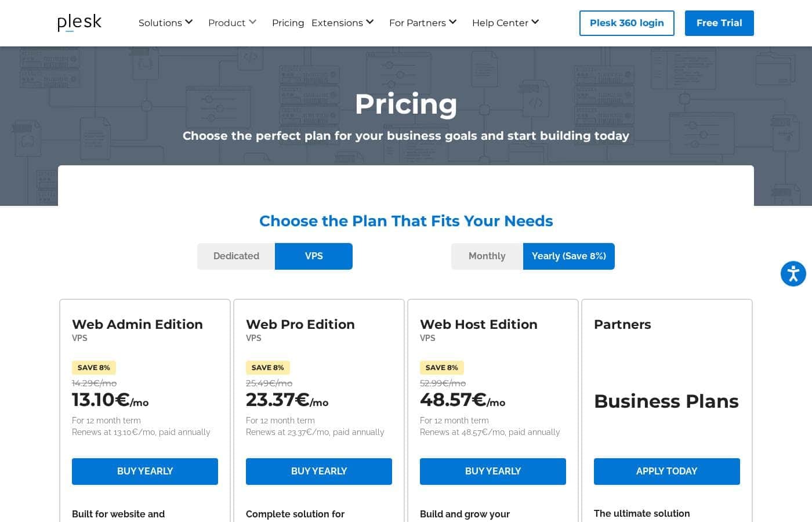Select Yearly (Save 8%) billing
Screen dimensions: 812x522
569,256
